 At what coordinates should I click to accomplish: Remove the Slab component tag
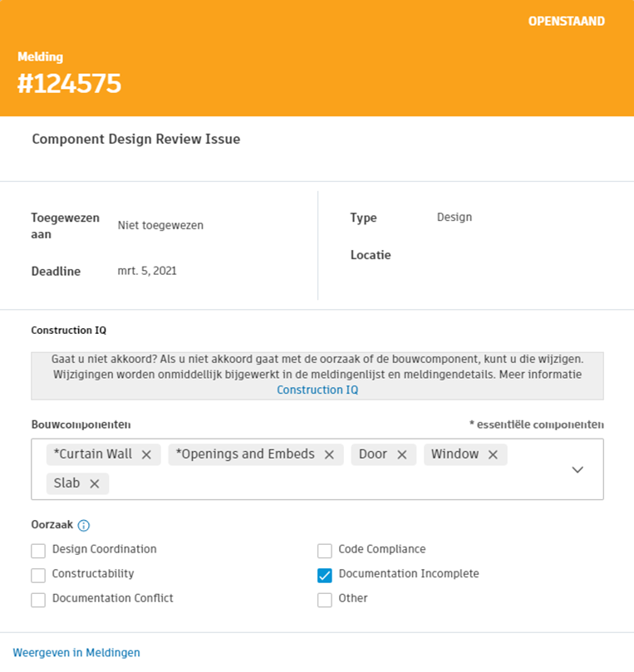click(x=94, y=483)
